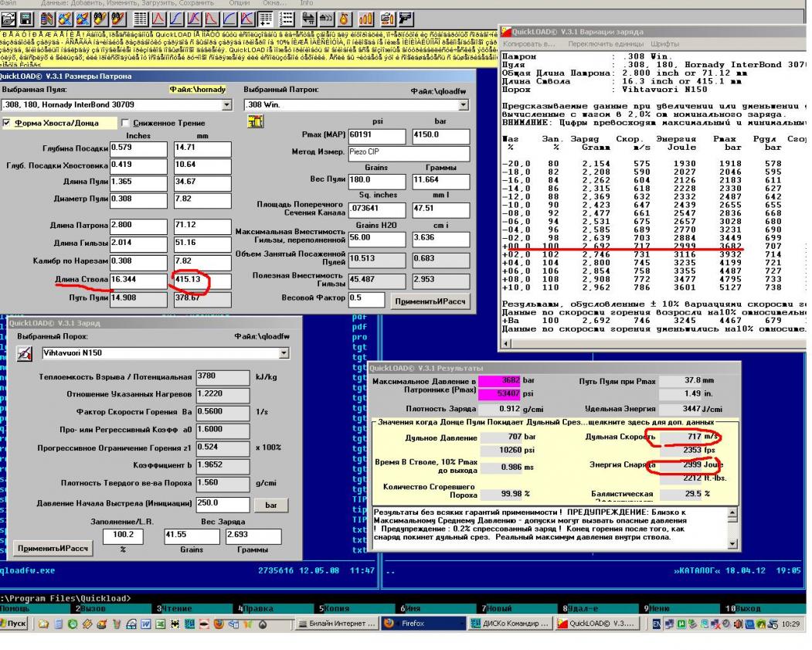Click the powder icon beside Vihtavuori N150
This screenshot has width=812, height=650.
25,353
